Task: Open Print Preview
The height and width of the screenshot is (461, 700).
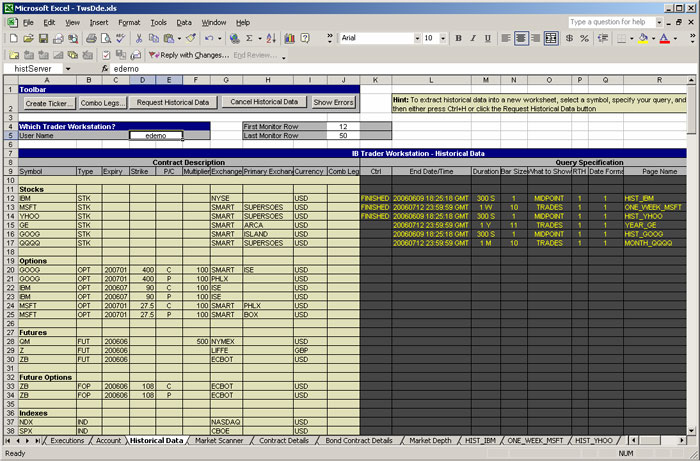Action: coord(105,39)
